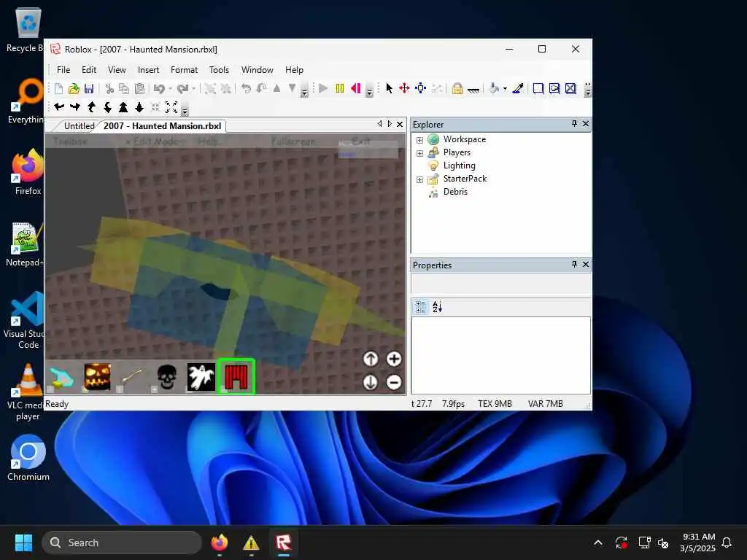Image resolution: width=747 pixels, height=560 pixels.
Task: Select the 2007 - Haunted Mansion.rbxl tab
Action: 163,125
